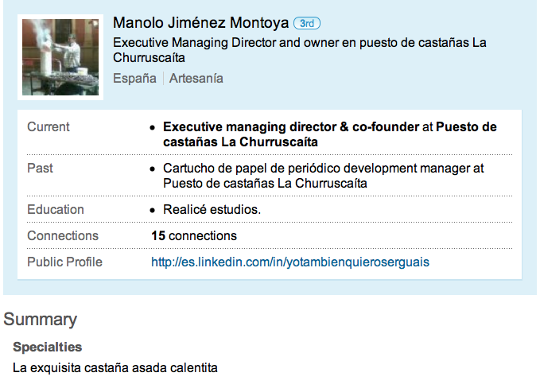Click the name Manolo Jiménez Montoya

coord(201,22)
